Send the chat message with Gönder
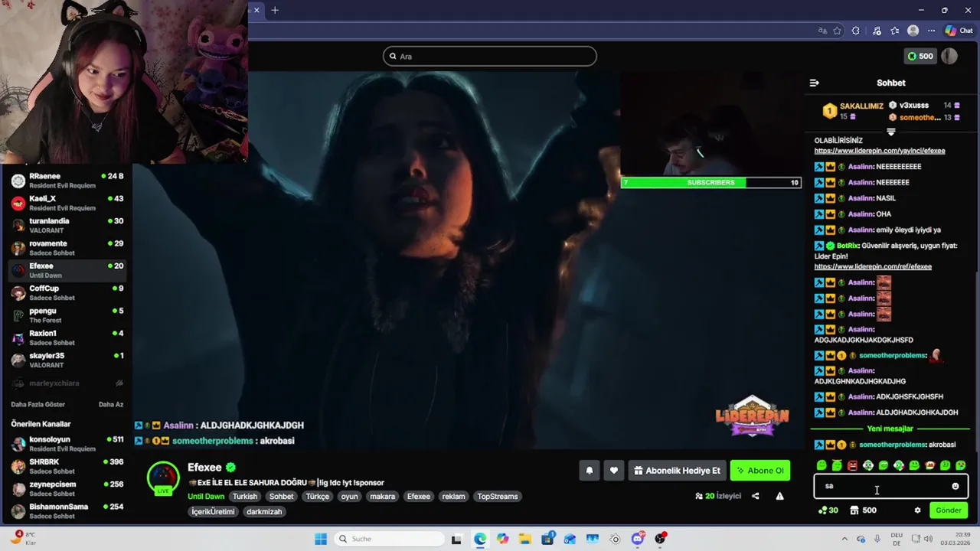Screen dimensions: 980x551 949,510
